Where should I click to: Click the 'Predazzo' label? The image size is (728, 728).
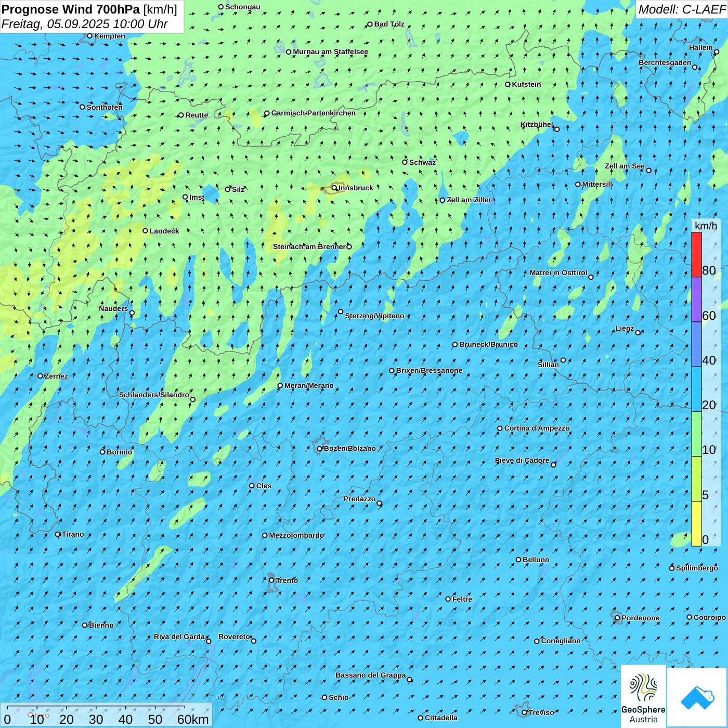click(x=360, y=499)
